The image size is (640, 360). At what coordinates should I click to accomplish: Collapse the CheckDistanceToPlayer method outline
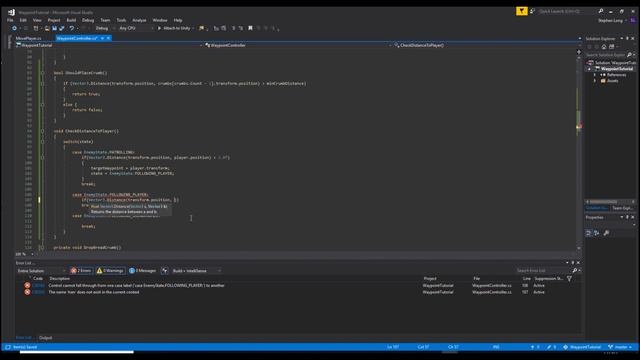pos(42,131)
